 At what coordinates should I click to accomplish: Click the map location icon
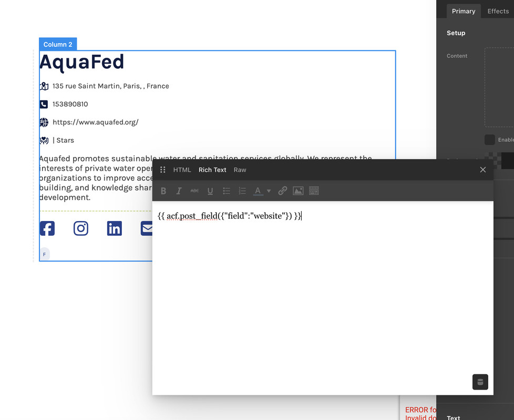click(x=44, y=86)
